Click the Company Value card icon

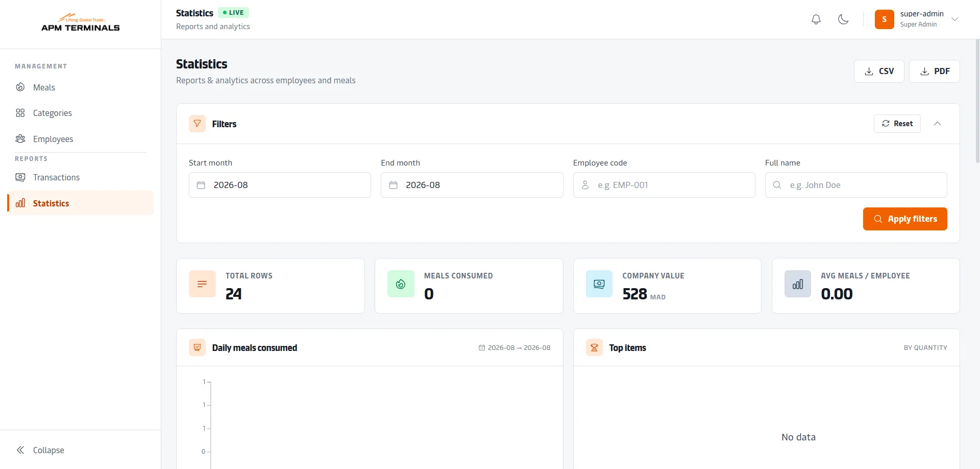click(599, 284)
